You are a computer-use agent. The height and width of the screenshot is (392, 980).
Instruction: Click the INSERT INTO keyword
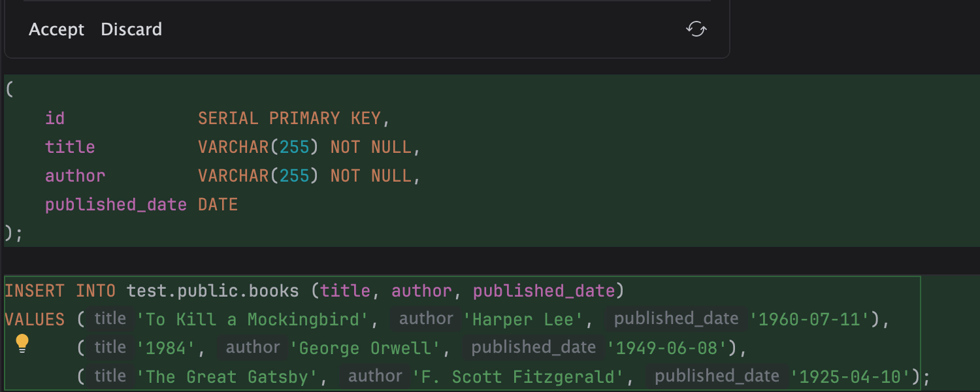coord(61,290)
